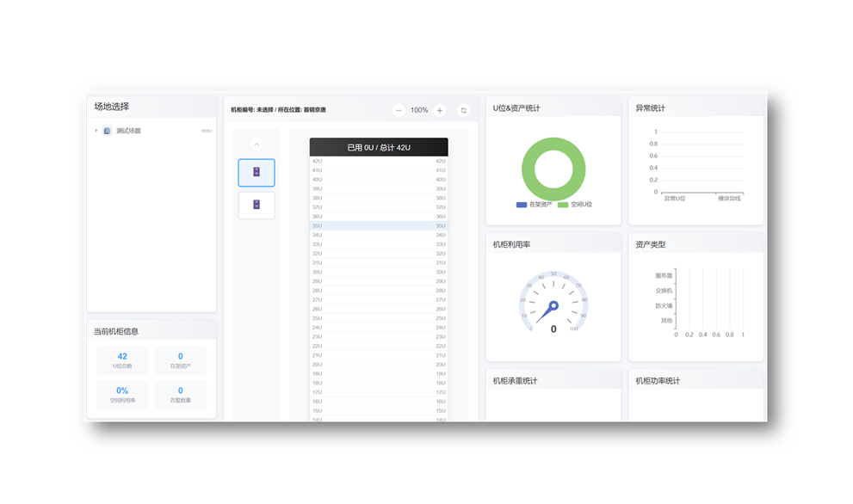Click the building icon next to 测试场景

pos(108,131)
